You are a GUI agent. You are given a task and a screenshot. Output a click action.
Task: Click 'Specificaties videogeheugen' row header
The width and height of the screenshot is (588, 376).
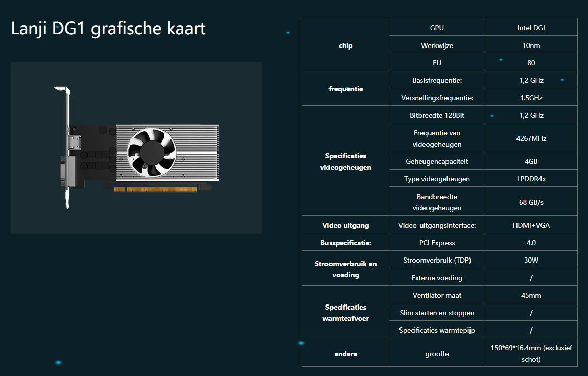point(345,160)
